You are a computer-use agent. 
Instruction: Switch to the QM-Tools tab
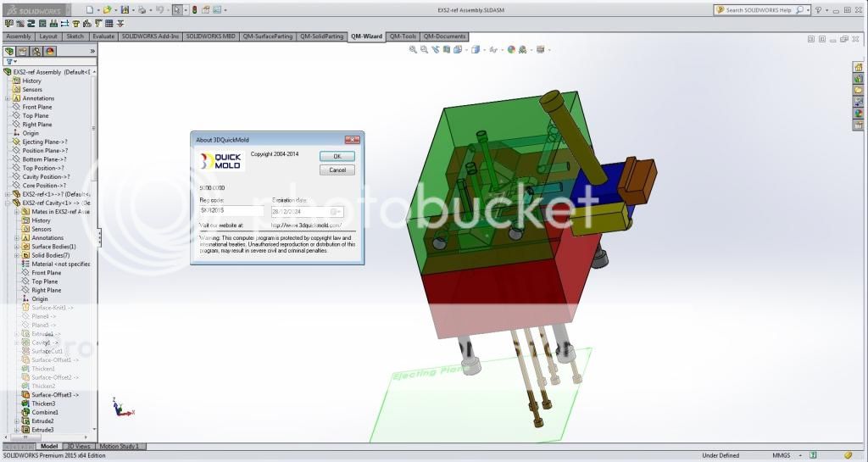(403, 36)
